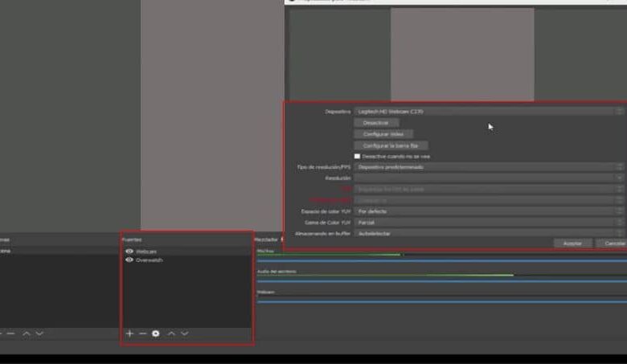627x364 pixels.
Task: Open the Resolución dropdown
Action: [488, 178]
